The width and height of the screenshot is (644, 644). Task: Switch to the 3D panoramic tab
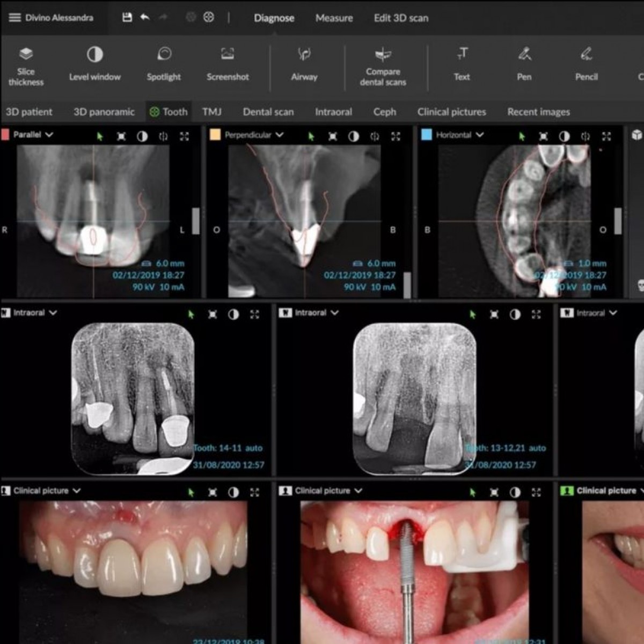point(104,112)
